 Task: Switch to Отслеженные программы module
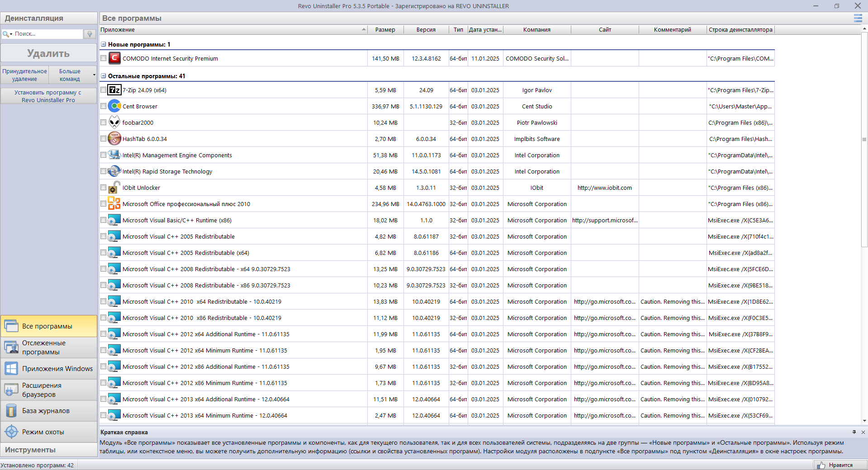click(x=49, y=347)
